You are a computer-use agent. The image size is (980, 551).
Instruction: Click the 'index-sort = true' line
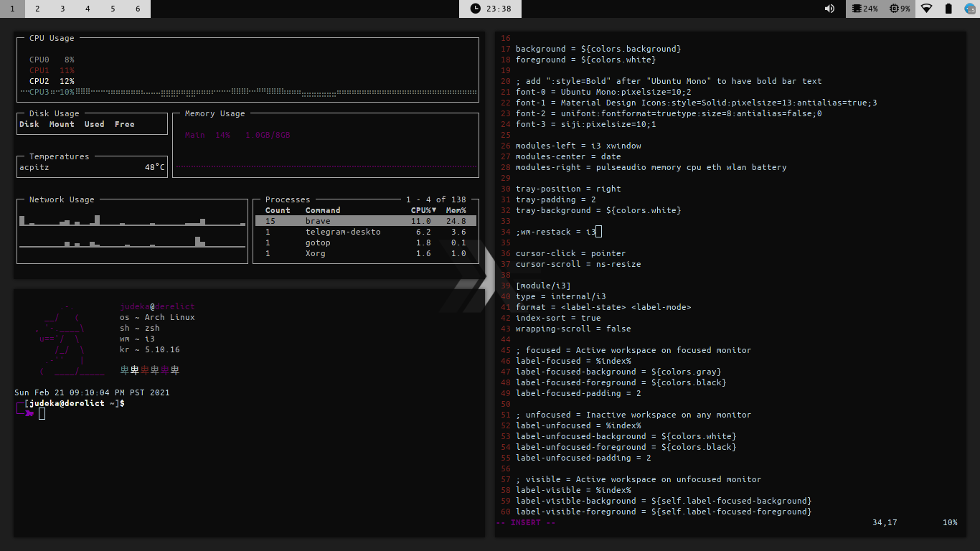click(x=558, y=318)
